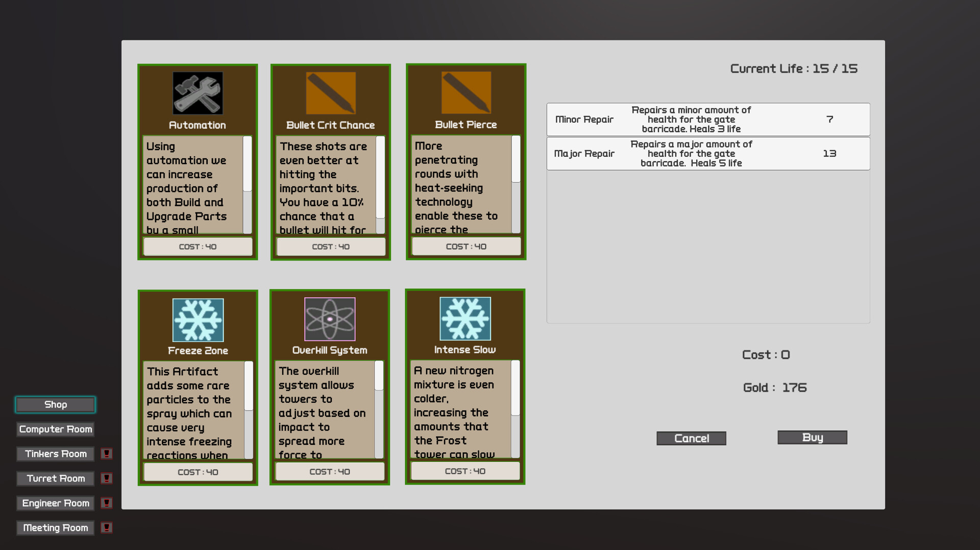Select the Major Repair option
Image resolution: width=980 pixels, height=550 pixels.
[707, 153]
